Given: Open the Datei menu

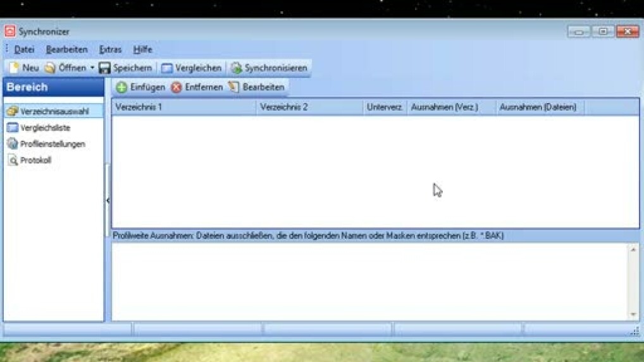Looking at the screenshot, I should pyautogui.click(x=24, y=49).
